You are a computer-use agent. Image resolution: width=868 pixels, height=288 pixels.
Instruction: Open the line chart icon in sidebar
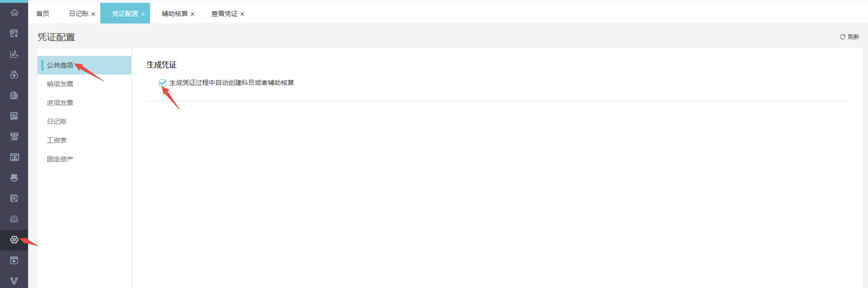point(14,54)
